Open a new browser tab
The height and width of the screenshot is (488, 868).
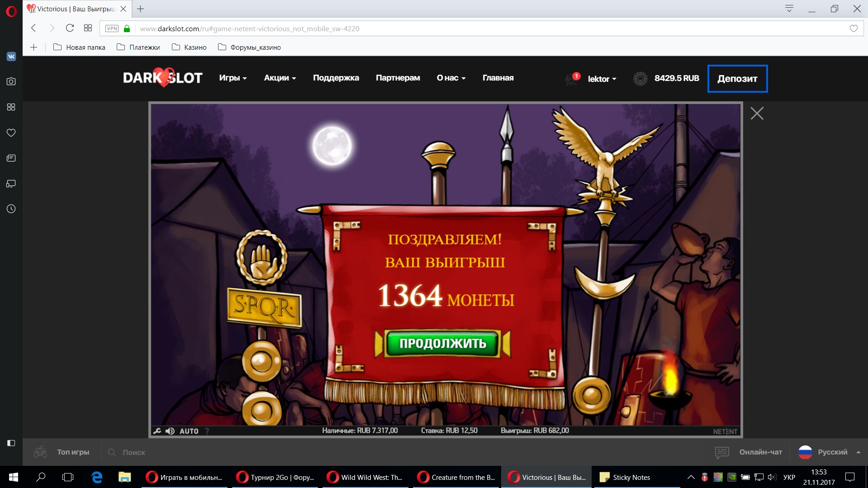(141, 9)
